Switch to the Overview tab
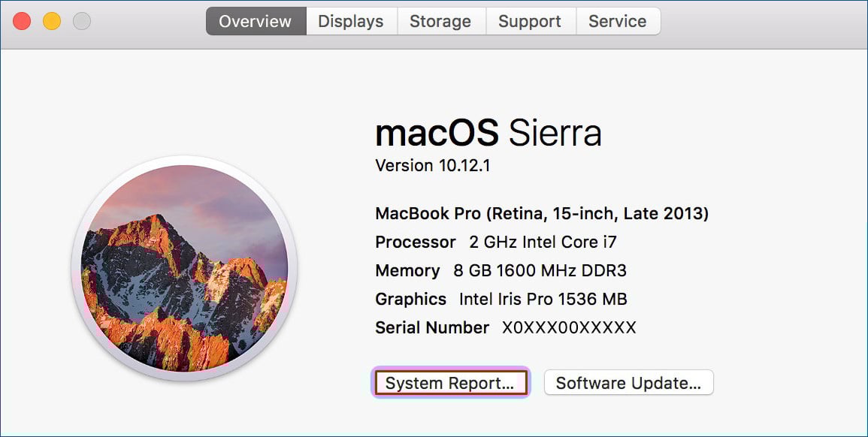Screen dimensions: 868x437 click(x=256, y=21)
